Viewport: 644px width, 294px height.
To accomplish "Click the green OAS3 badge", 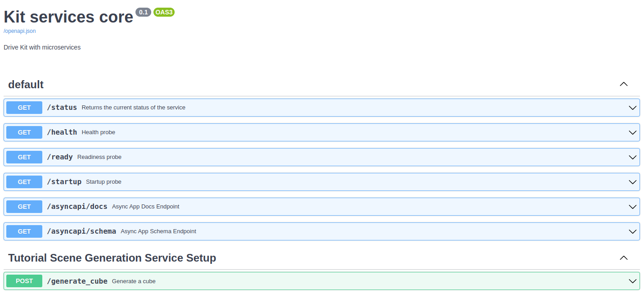I will pyautogui.click(x=164, y=12).
